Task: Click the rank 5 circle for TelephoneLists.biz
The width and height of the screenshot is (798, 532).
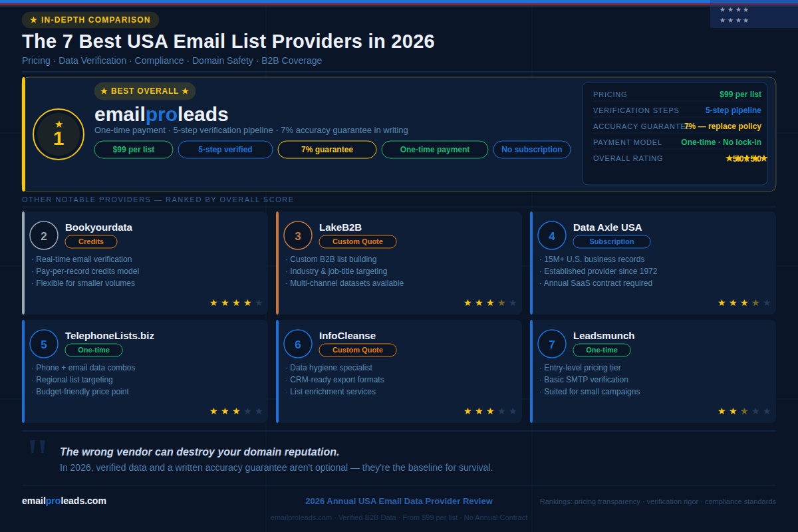Action: [44, 344]
